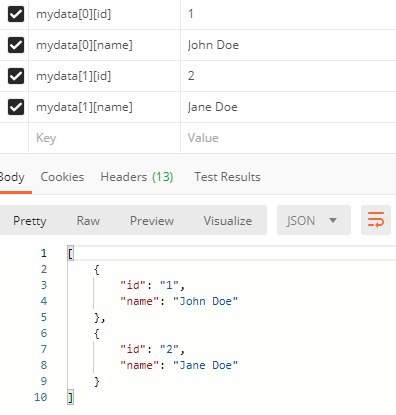Click the "name": "John Doe" JSON line
Screen dimensions: 396x415
click(179, 301)
